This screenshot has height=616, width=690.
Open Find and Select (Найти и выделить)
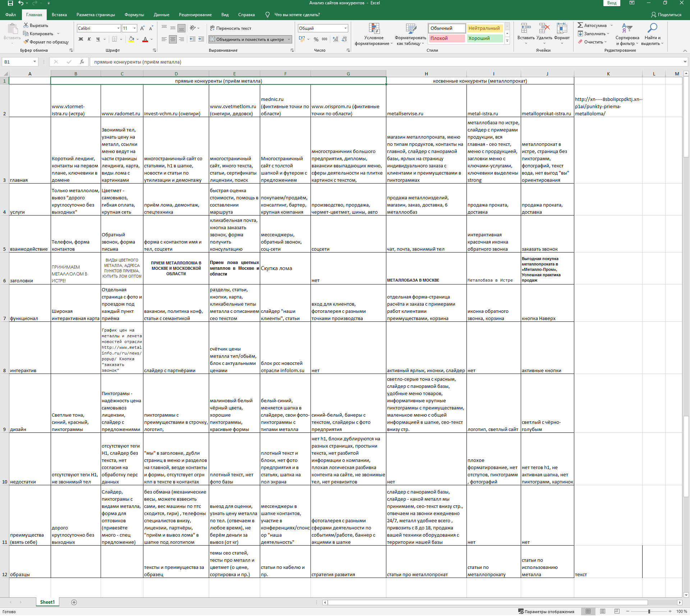coord(652,34)
